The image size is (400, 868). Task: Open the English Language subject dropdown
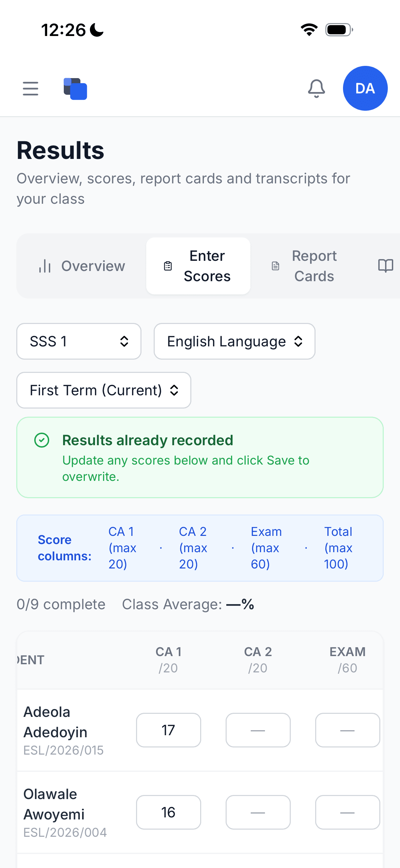click(x=234, y=341)
